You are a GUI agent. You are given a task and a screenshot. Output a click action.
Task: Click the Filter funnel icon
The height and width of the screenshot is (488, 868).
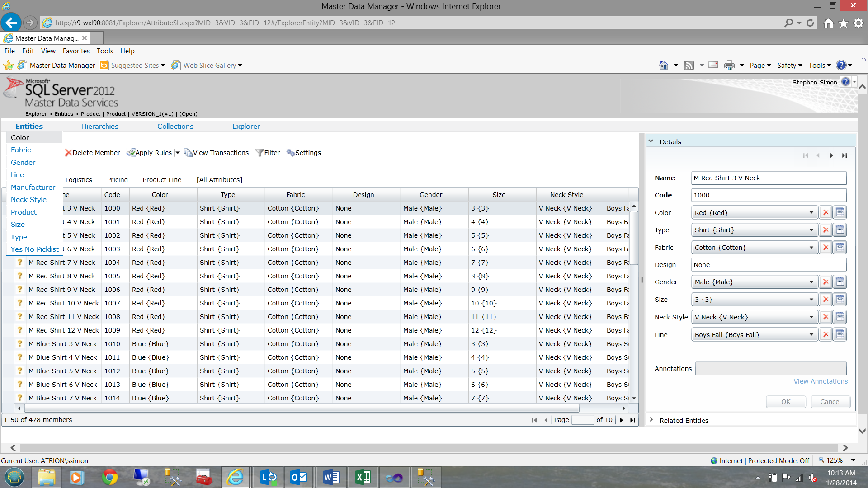[x=259, y=153]
